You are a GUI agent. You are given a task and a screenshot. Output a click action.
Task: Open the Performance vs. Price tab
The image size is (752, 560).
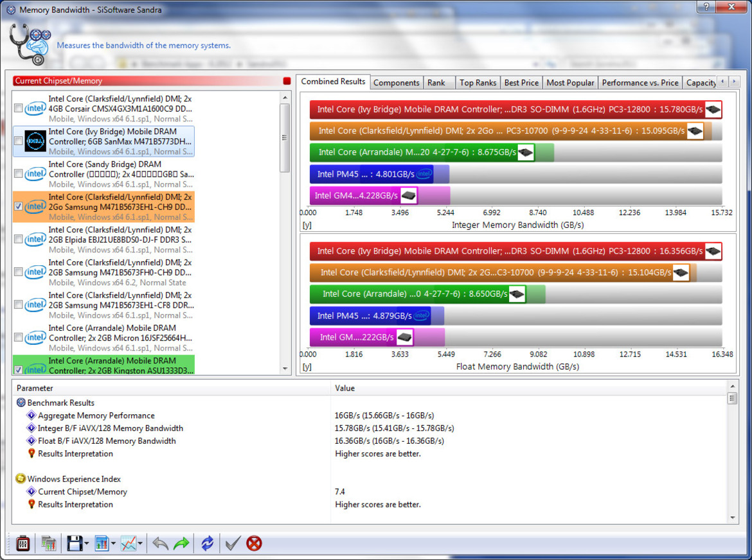(640, 82)
